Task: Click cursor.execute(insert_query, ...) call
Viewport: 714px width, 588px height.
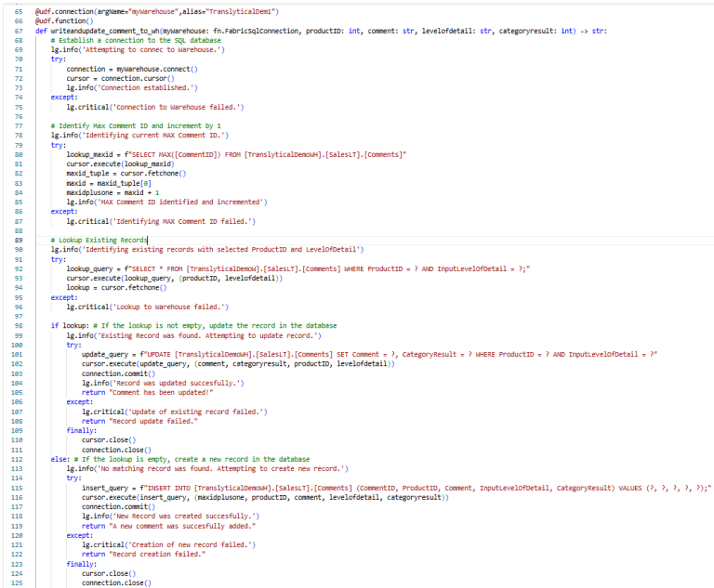Action: coord(265,498)
